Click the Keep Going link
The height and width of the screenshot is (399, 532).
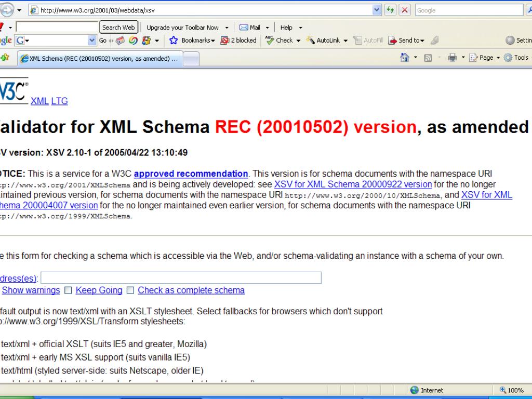pyautogui.click(x=99, y=290)
